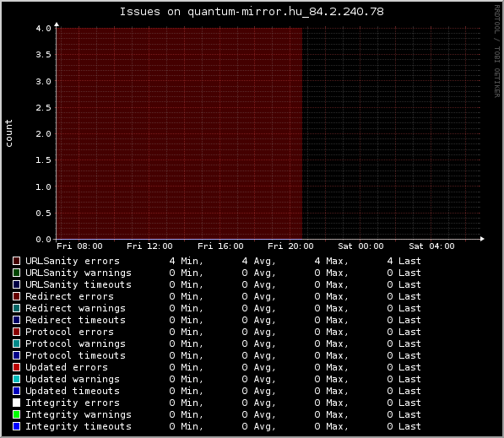504x438 pixels.
Task: Select the Redirect warnings teal swatch
Action: [x=16, y=308]
